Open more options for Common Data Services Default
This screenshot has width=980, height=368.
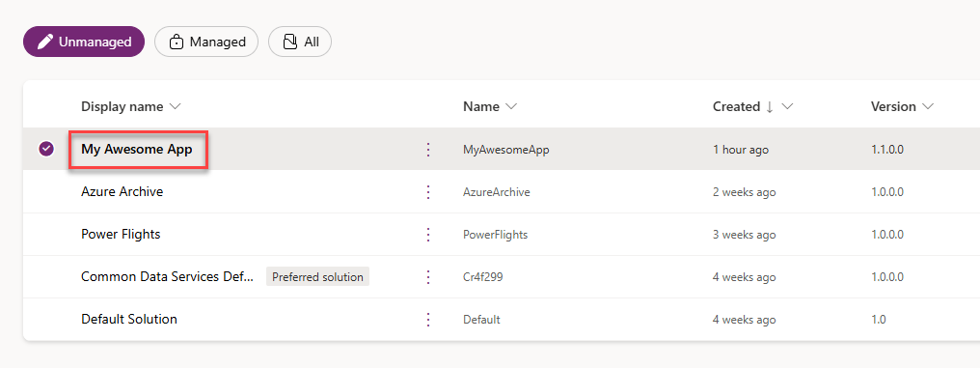[428, 276]
